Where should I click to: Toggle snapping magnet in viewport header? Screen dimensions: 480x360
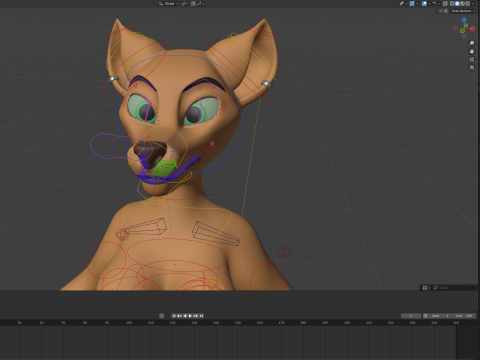tap(193, 4)
